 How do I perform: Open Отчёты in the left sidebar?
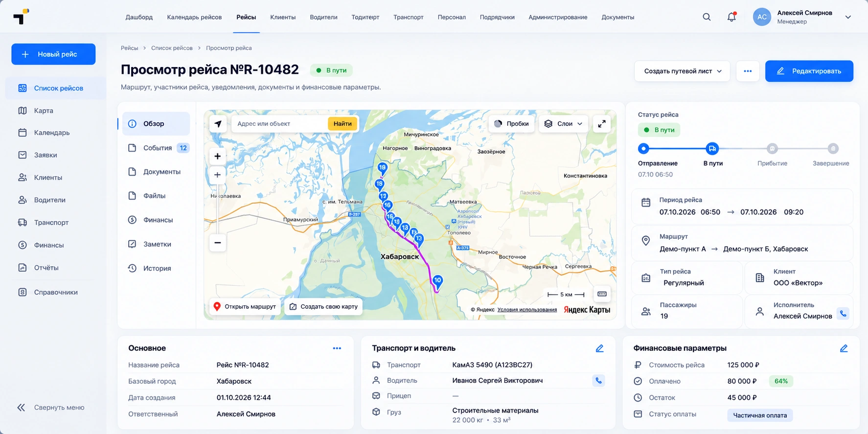click(x=46, y=268)
